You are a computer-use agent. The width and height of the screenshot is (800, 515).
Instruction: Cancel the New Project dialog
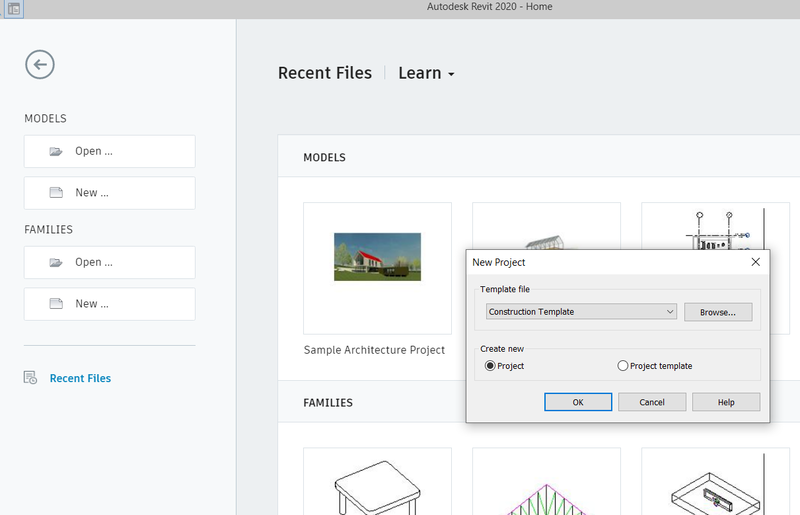(652, 402)
